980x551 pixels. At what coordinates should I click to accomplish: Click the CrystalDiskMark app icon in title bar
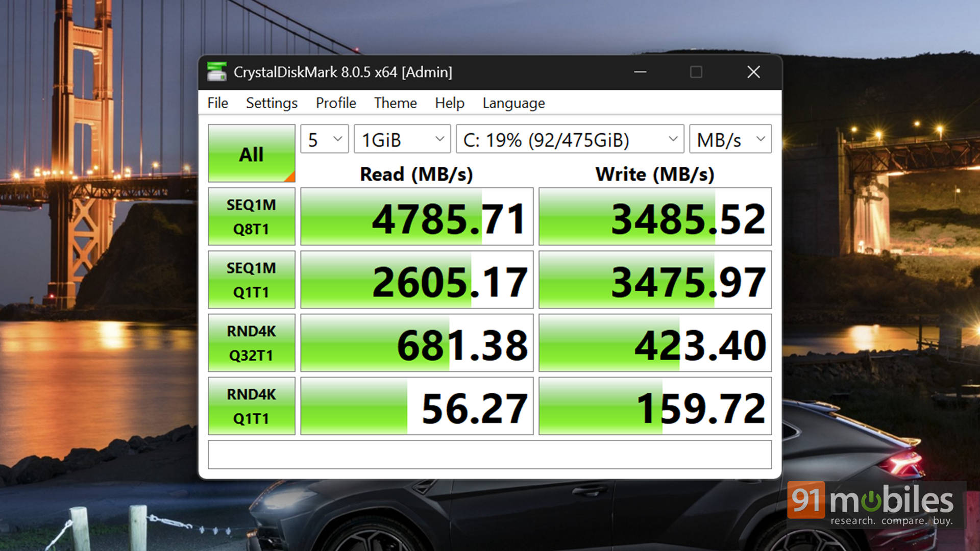[x=217, y=72]
